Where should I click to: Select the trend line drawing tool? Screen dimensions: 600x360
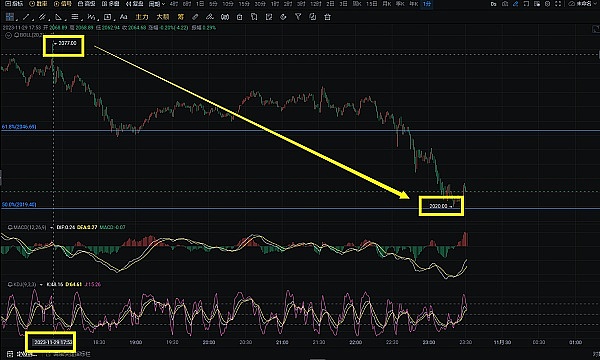(x=26, y=17)
